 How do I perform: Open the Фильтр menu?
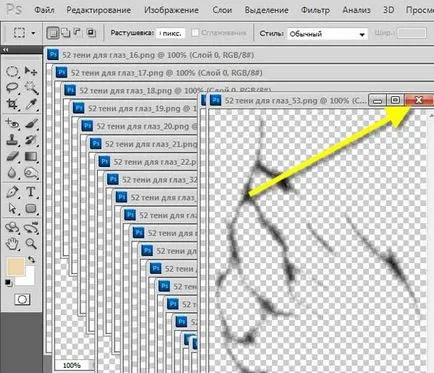(315, 10)
